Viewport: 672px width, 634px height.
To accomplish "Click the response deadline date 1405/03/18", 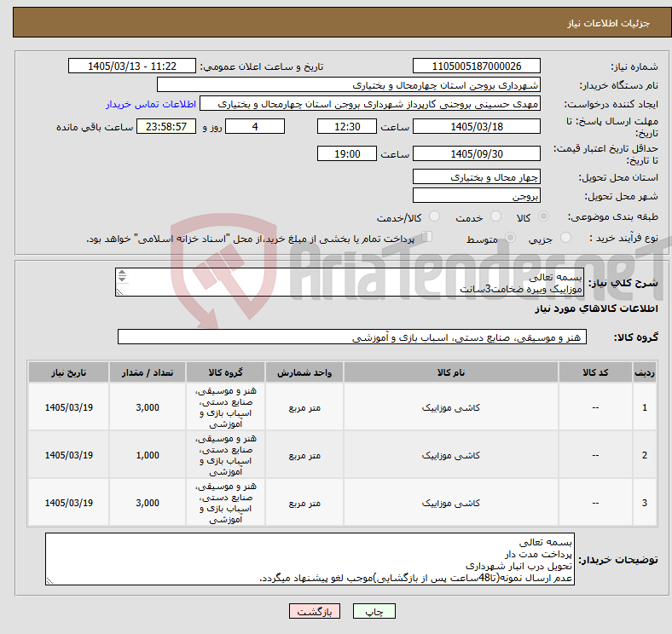I will 476,127.
